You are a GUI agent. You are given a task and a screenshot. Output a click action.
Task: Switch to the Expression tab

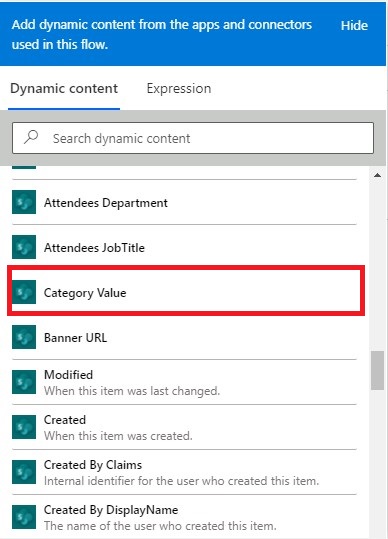click(179, 89)
